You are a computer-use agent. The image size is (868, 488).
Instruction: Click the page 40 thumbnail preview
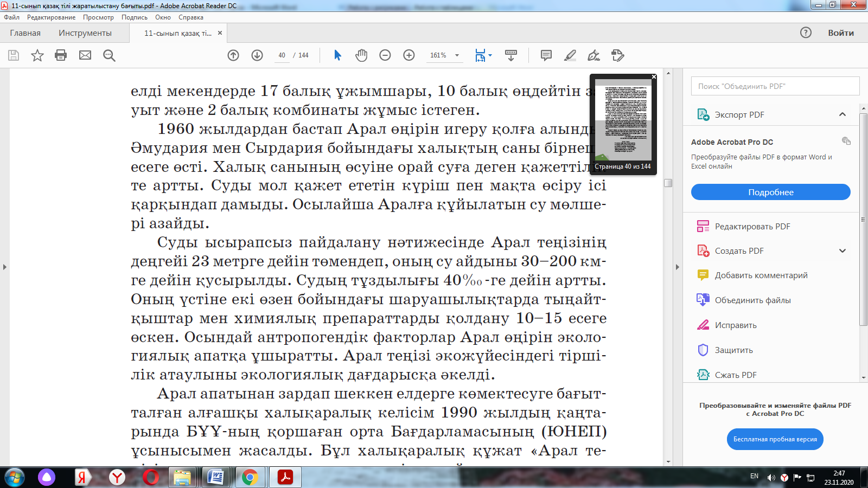click(623, 120)
